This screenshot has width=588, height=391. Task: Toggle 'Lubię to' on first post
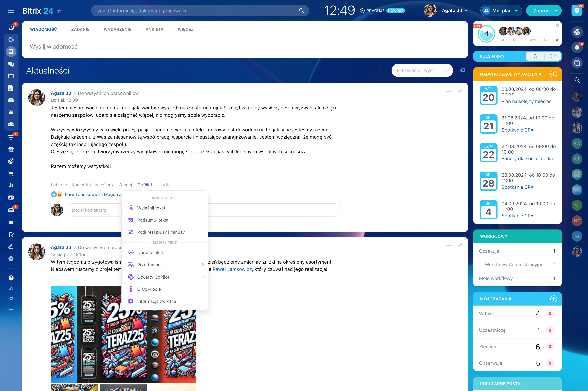pos(59,185)
